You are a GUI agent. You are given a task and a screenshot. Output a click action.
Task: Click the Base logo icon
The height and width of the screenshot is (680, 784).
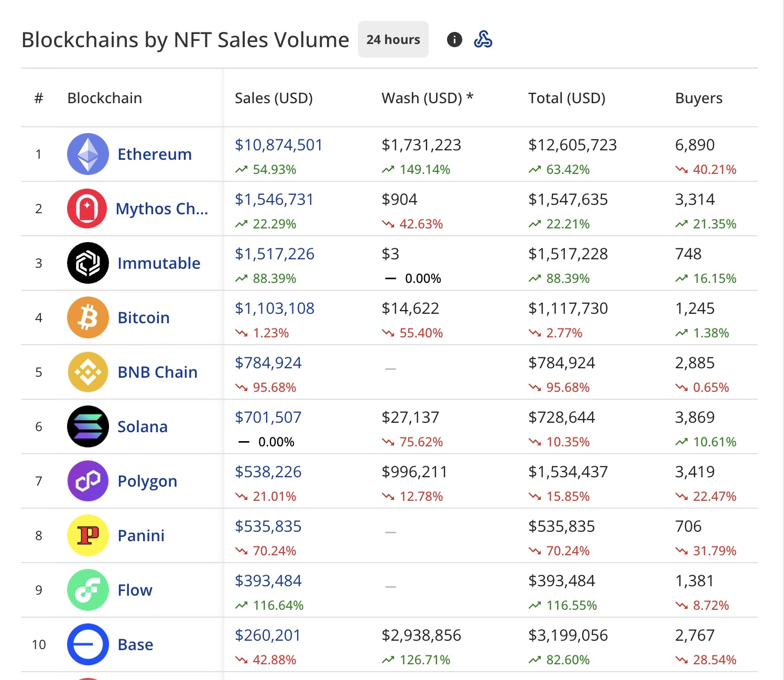tap(88, 644)
